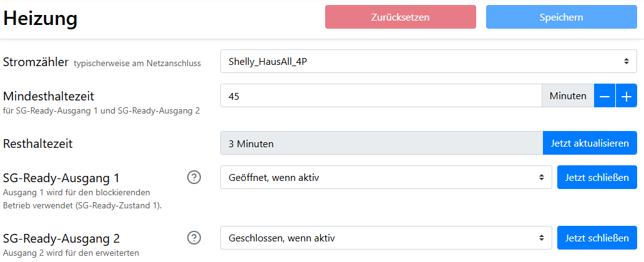Decrease Mindesthaltezeit with the minus button
Viewport: 644px width, 262px height.
pos(604,96)
